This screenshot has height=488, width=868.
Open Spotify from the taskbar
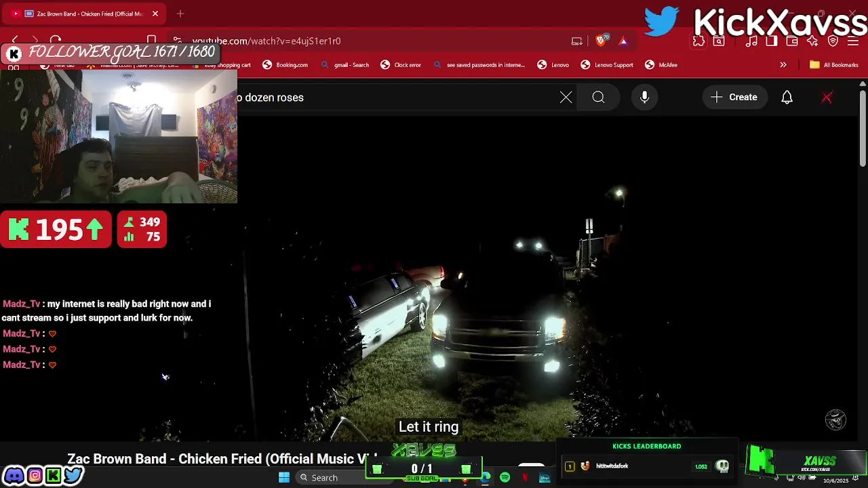[x=505, y=478]
